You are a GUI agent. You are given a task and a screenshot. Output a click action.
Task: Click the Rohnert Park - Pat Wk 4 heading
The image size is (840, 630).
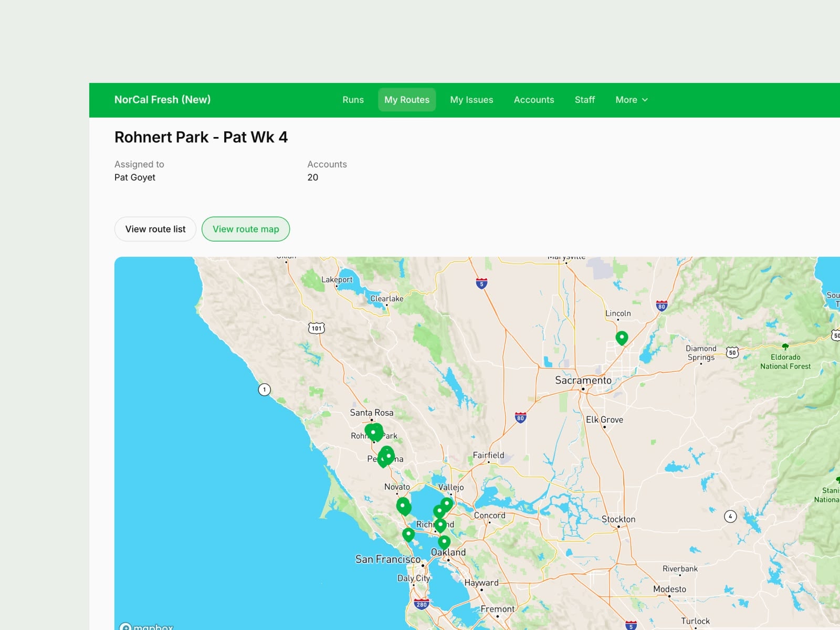click(x=201, y=138)
